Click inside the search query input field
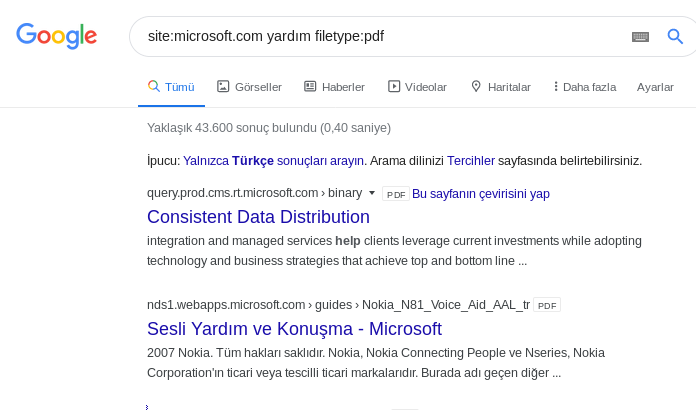Image resolution: width=696 pixels, height=410 pixels. [382, 36]
